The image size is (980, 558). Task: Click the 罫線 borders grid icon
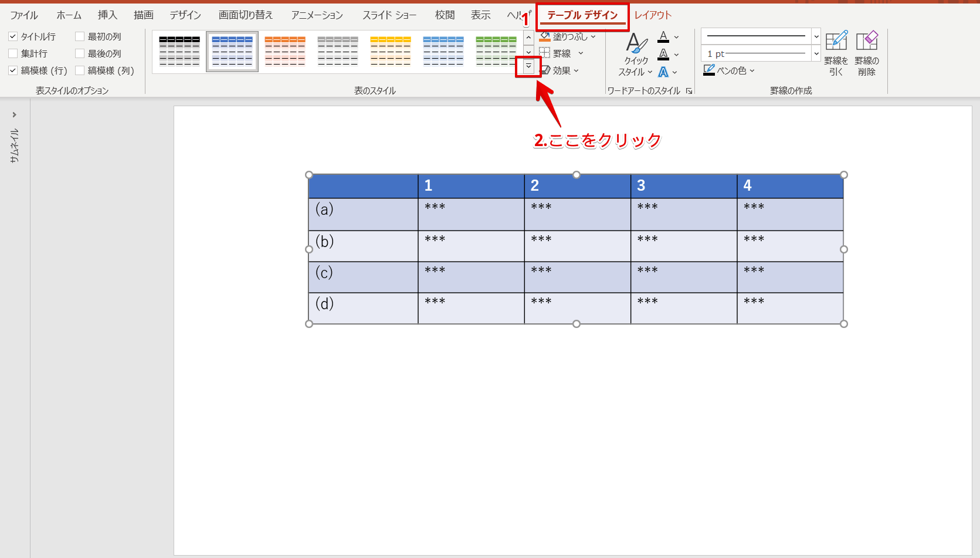click(545, 53)
